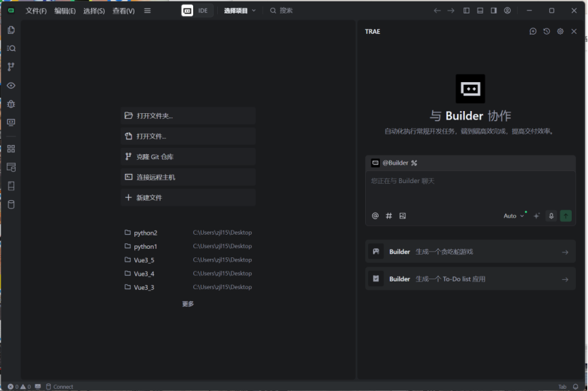This screenshot has width=588, height=391.
Task: Click the @Builder agent selector
Action: tap(394, 163)
